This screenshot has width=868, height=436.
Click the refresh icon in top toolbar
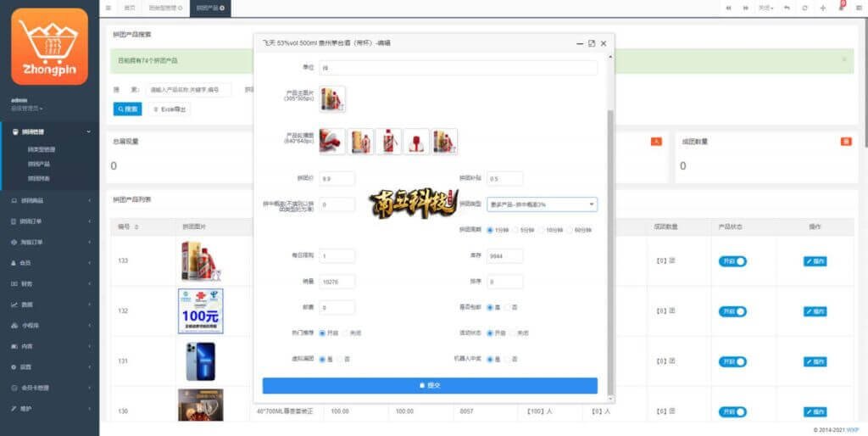click(804, 8)
